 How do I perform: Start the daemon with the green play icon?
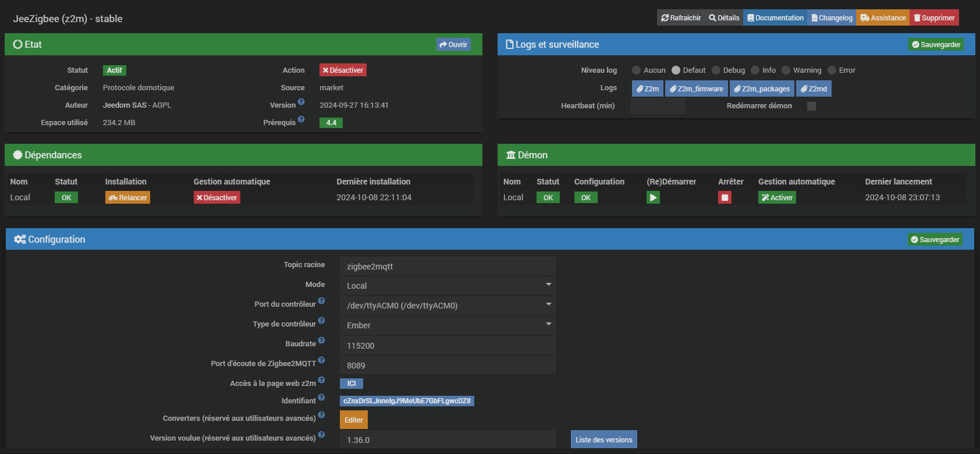653,197
